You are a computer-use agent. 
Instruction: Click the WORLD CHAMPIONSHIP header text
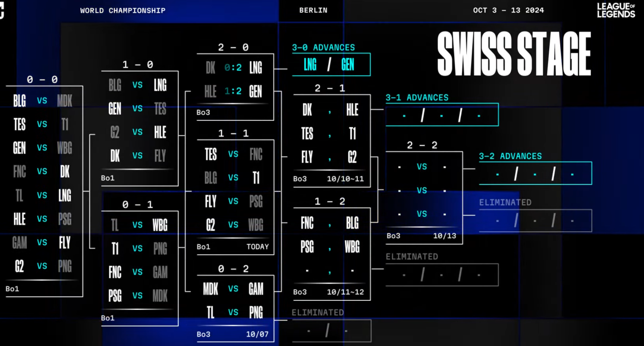pyautogui.click(x=123, y=11)
